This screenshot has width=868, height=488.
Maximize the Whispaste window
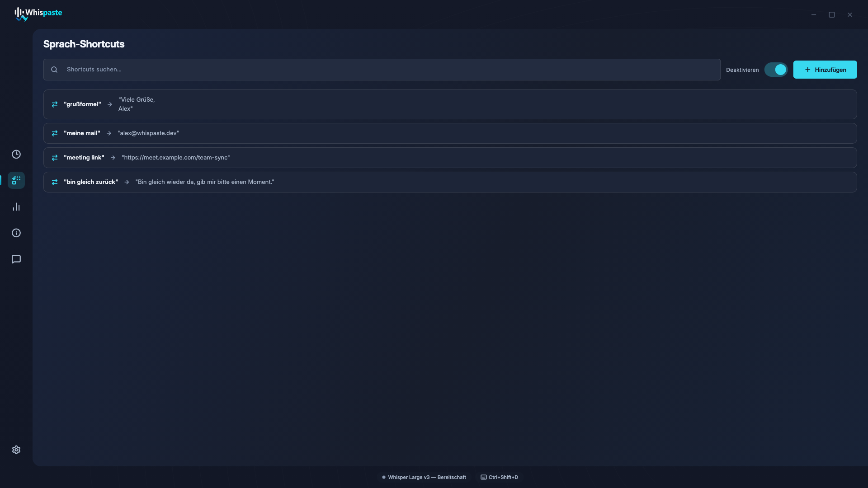pyautogui.click(x=832, y=14)
